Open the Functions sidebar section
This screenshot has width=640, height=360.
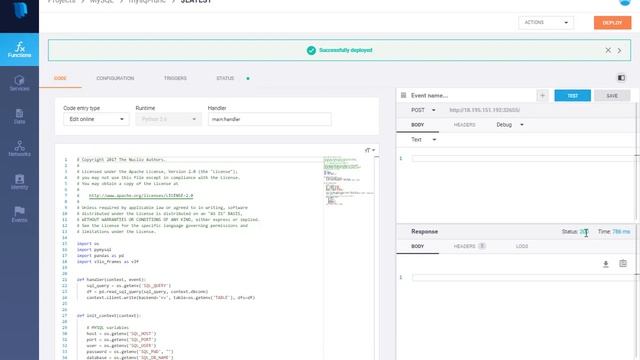click(19, 49)
